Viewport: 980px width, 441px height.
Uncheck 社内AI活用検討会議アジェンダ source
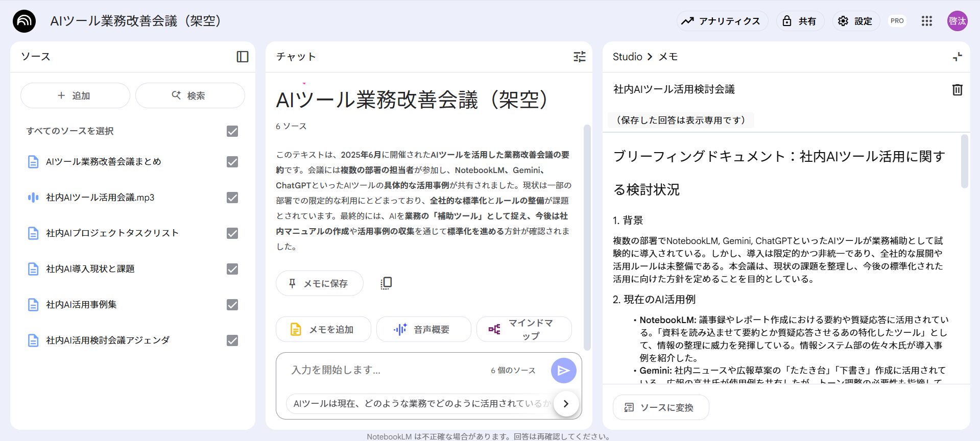tap(232, 340)
